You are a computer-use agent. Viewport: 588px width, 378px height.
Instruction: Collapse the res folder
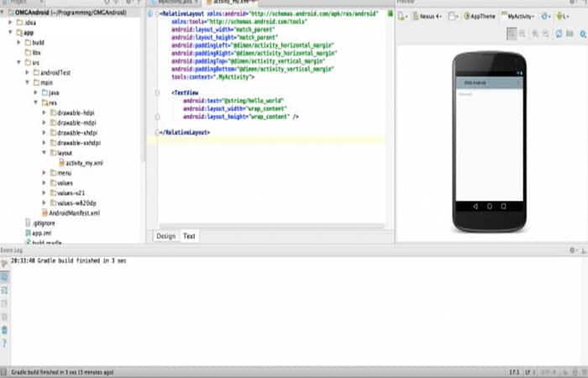point(35,102)
